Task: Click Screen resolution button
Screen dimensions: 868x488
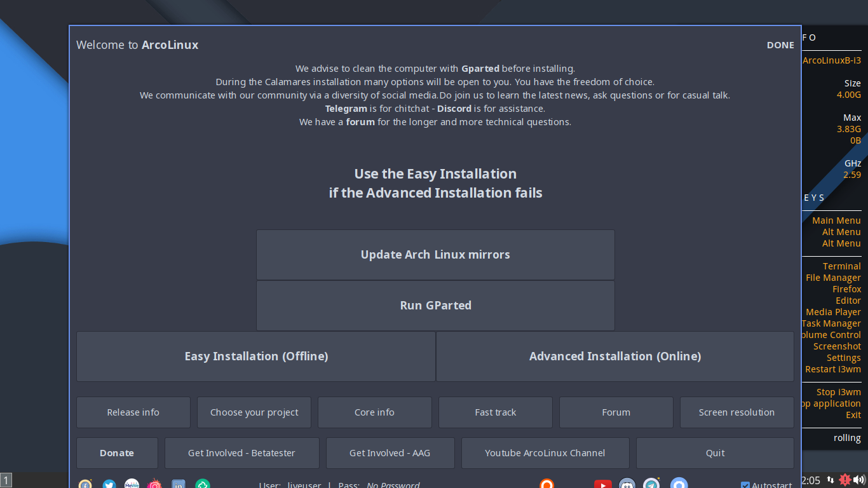Action: point(737,412)
